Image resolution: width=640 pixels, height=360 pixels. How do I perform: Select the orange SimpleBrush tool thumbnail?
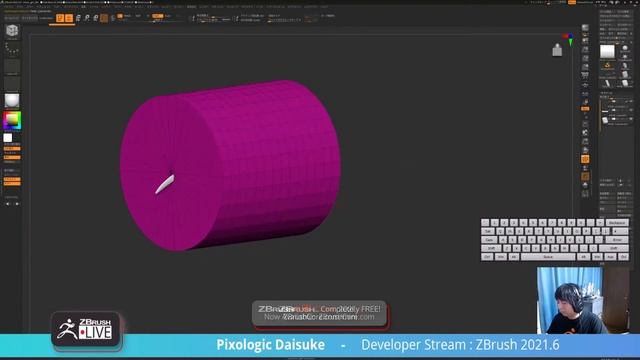pos(607,66)
